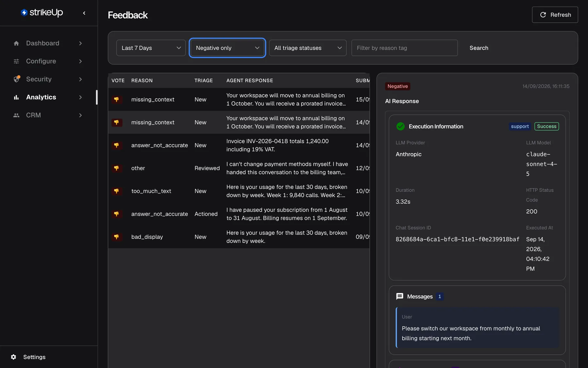Open the Configure menu item

coord(48,61)
